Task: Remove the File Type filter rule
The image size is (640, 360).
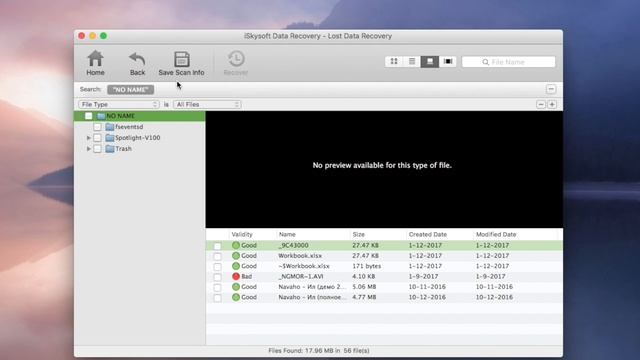Action: pyautogui.click(x=541, y=104)
